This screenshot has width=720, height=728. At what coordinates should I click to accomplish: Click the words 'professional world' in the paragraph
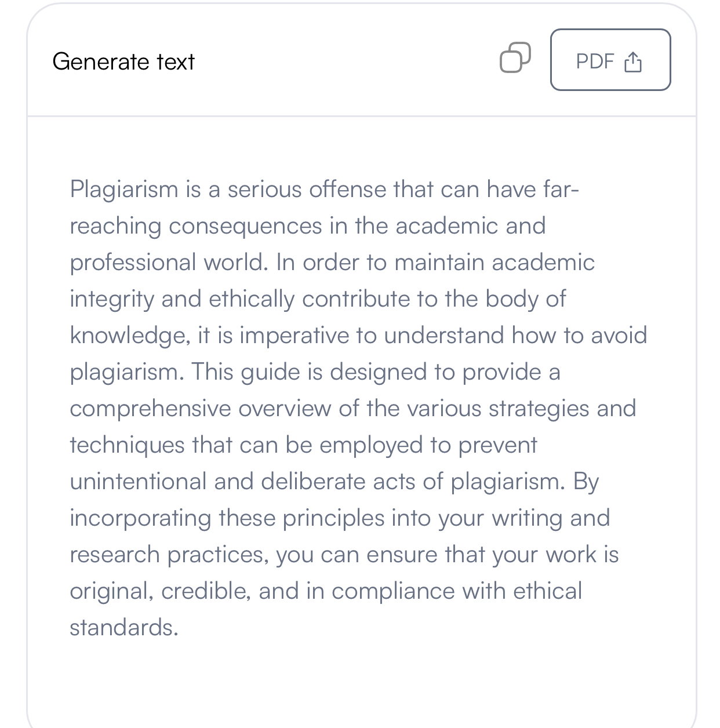[168, 263]
